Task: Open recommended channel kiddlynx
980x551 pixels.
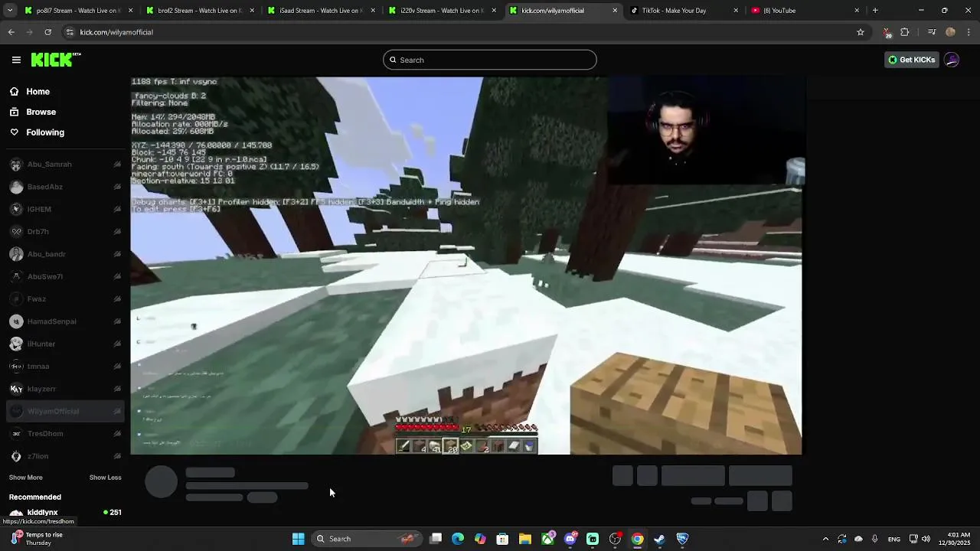Action: tap(65, 513)
